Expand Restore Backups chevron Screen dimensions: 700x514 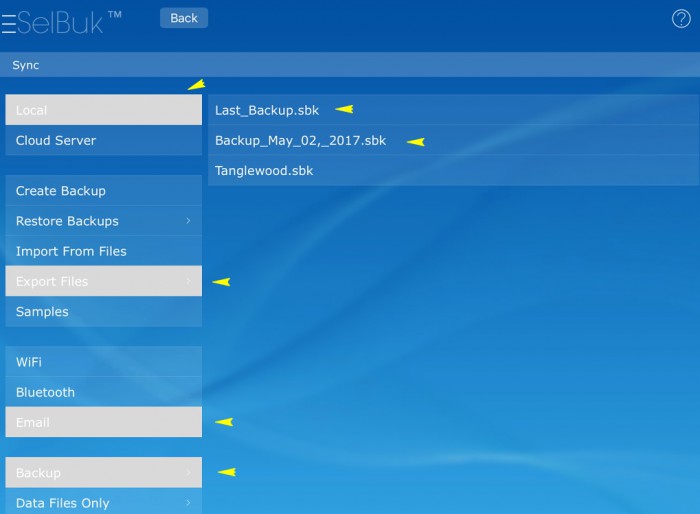(x=188, y=221)
